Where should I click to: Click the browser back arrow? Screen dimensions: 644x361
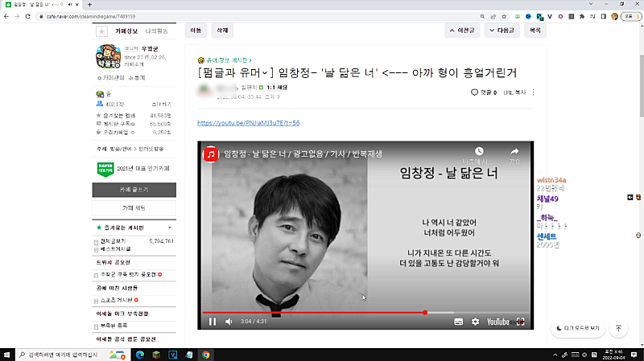coord(6,16)
